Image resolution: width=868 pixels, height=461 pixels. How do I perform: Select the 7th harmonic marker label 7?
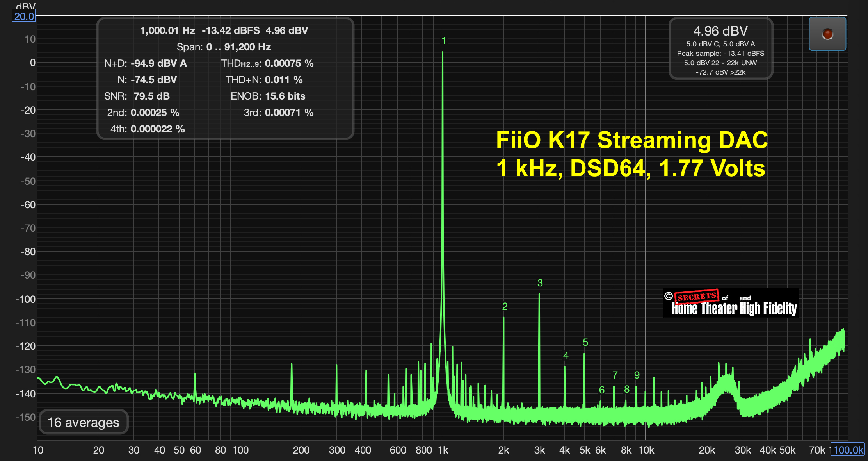point(615,375)
